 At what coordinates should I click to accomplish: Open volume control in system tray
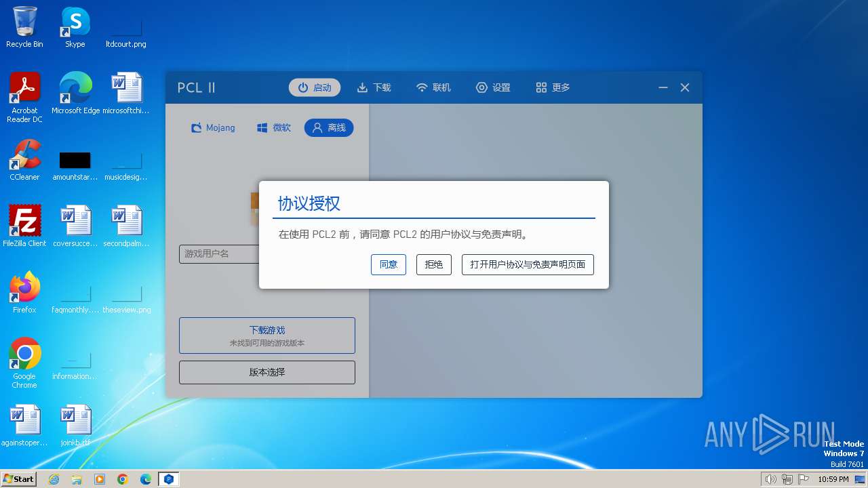click(771, 479)
